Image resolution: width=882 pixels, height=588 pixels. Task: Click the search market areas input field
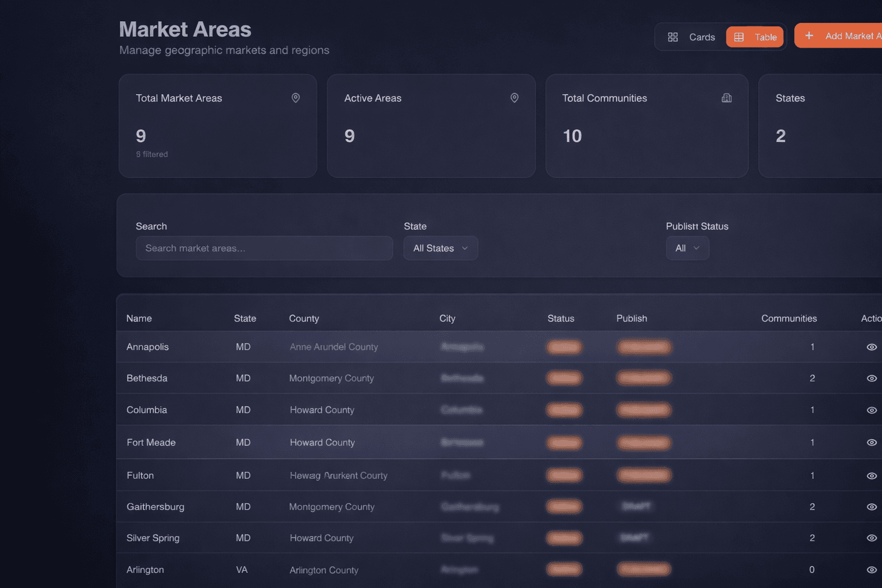coord(264,248)
